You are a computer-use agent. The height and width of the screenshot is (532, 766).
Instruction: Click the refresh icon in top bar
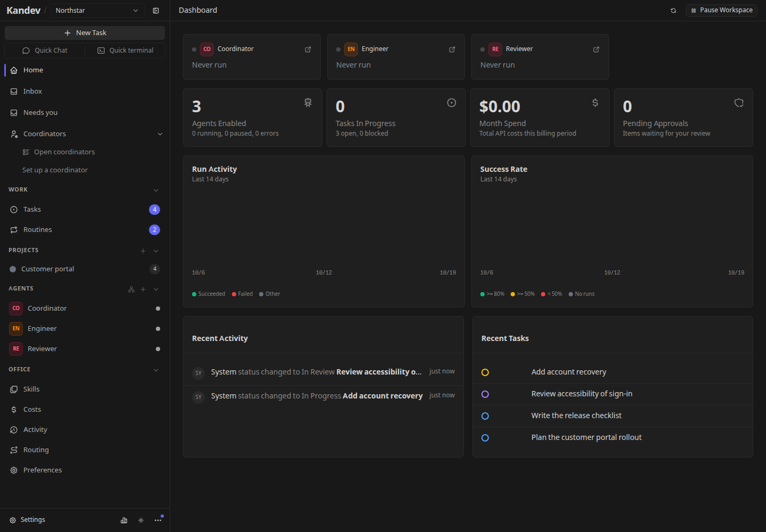673,11
